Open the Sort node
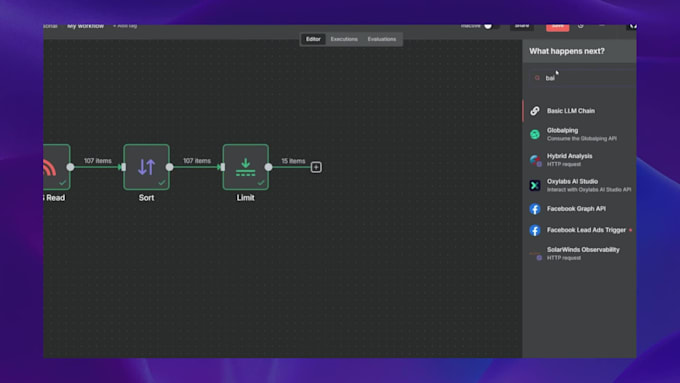The image size is (680, 383). [146, 167]
